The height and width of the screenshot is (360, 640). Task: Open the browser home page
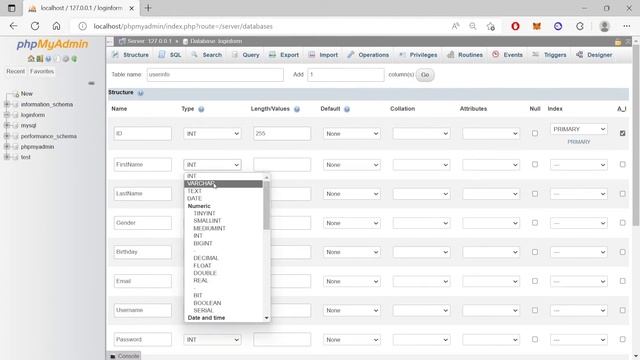coord(56,26)
